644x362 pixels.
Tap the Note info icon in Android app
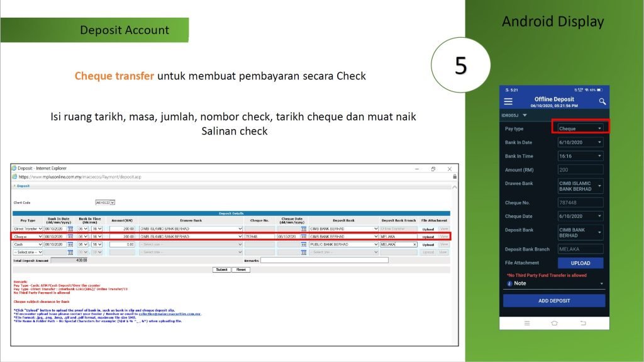point(509,283)
